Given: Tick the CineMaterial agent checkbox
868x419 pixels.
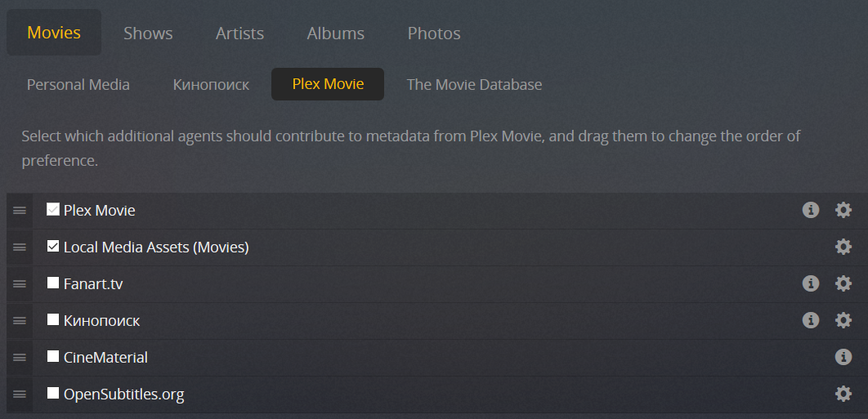Looking at the screenshot, I should (53, 357).
